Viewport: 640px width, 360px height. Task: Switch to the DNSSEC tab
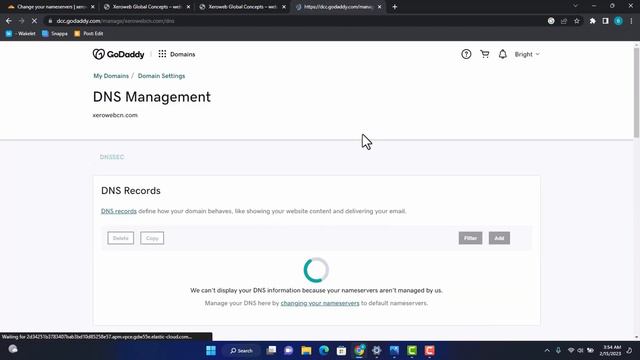point(112,157)
